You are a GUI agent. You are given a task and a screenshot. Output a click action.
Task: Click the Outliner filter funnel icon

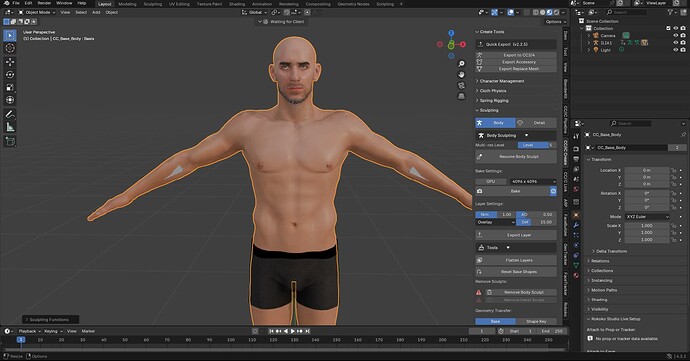point(670,12)
